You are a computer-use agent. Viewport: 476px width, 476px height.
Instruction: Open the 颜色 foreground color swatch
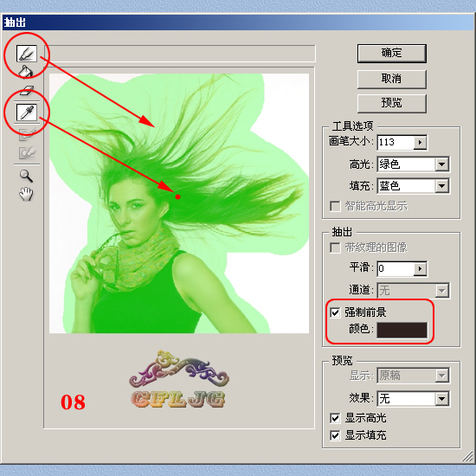[x=402, y=330]
